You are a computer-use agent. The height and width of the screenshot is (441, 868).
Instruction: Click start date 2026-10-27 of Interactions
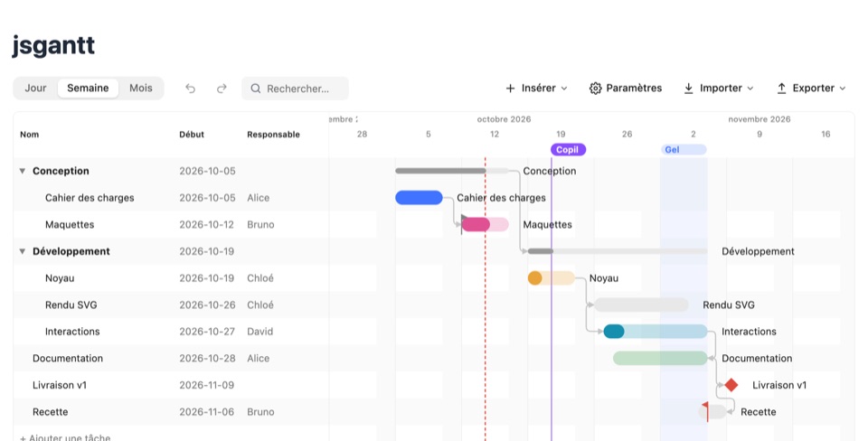(207, 332)
